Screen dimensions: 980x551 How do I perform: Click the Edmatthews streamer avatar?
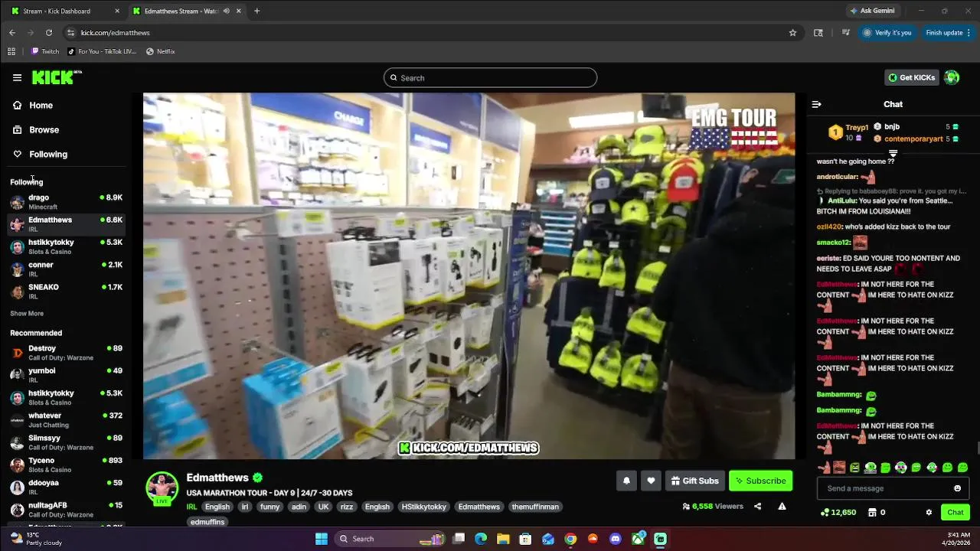point(162,487)
